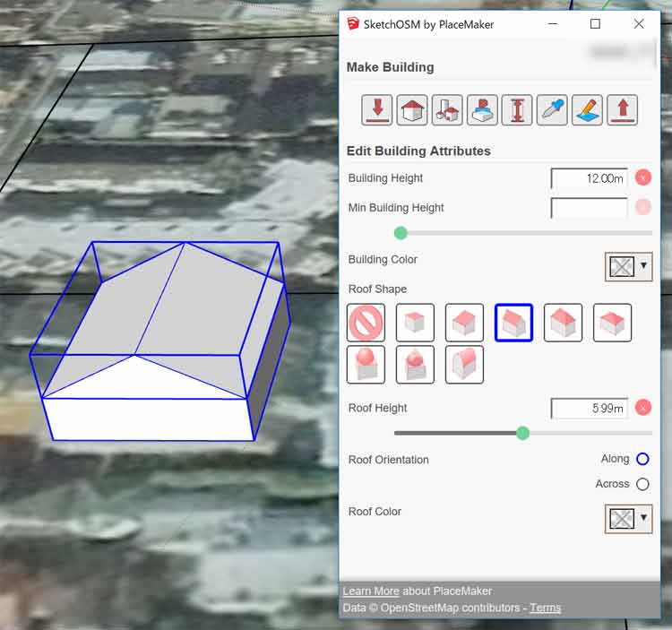Clear the Min Building Height value
This screenshot has width=672, height=630.
(642, 207)
